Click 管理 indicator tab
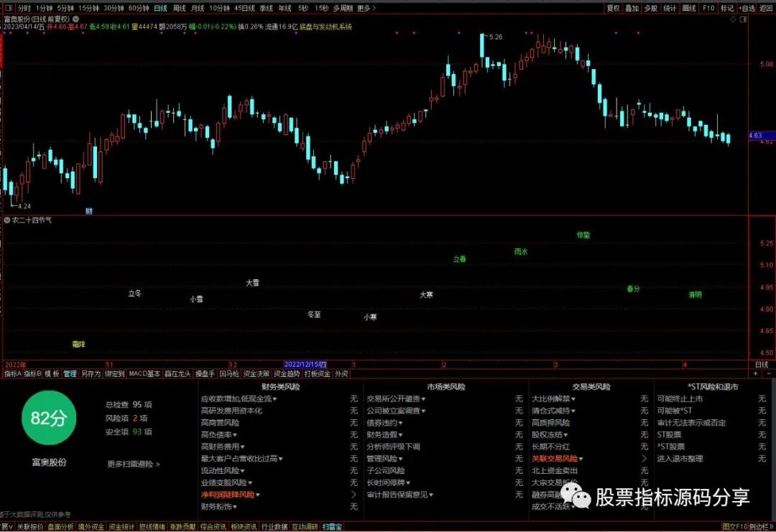 pos(70,374)
